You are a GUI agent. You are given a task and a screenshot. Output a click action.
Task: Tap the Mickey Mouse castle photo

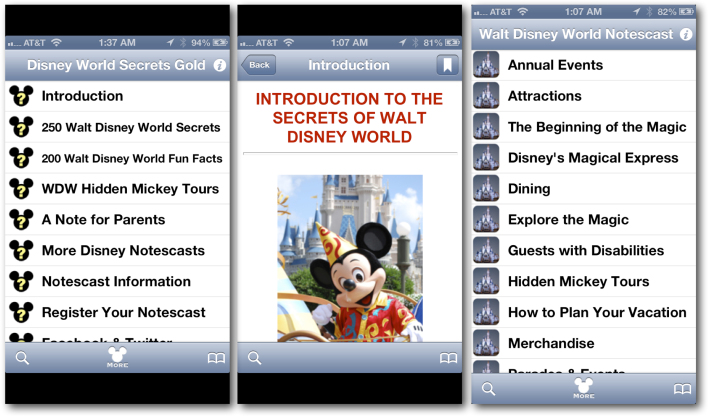(350, 258)
